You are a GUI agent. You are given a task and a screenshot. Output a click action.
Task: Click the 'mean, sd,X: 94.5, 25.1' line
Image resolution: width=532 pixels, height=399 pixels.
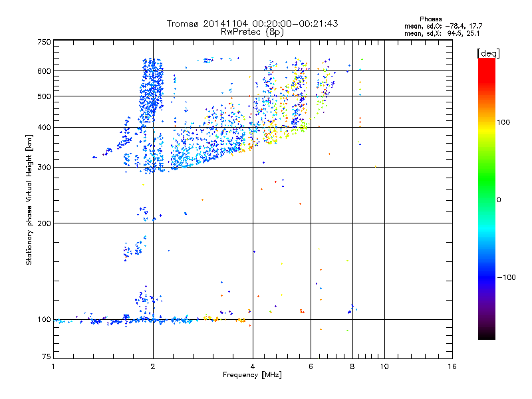tap(442, 33)
